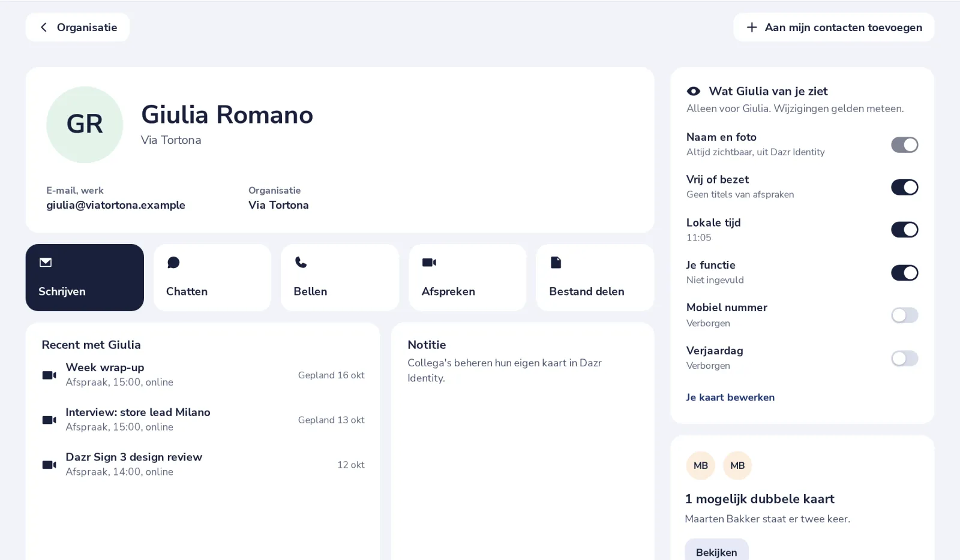
Task: Switch on Verjaardag visibility
Action: pyautogui.click(x=904, y=359)
